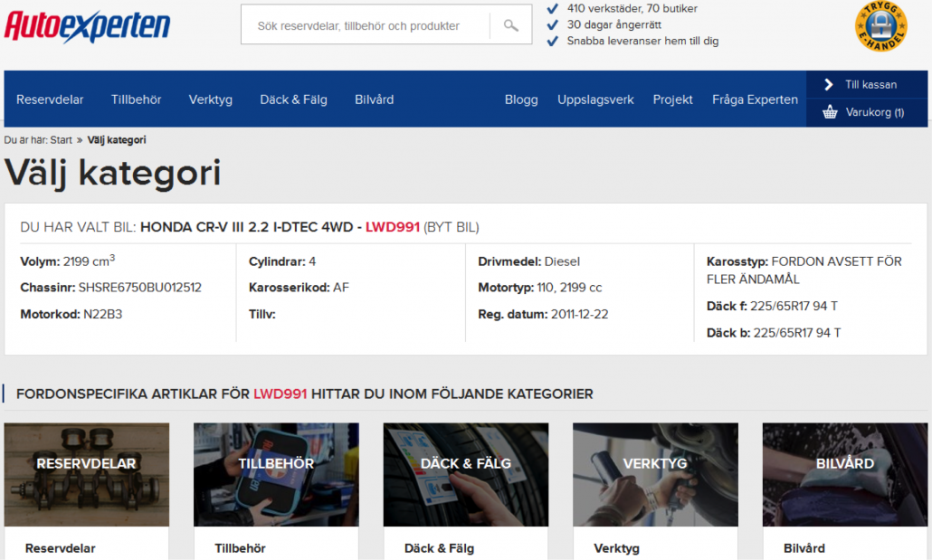Viewport: 932px width, 560px height.
Task: Open the Bilvård menu
Action: point(374,100)
